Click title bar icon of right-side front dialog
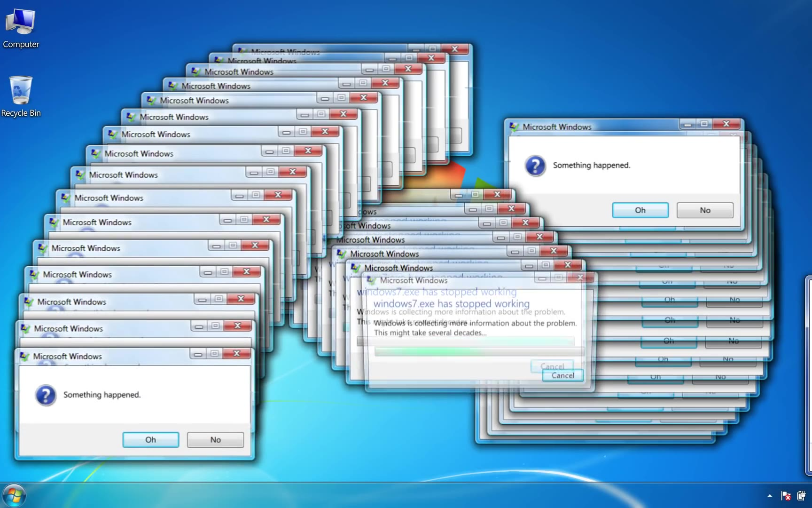 pos(514,127)
